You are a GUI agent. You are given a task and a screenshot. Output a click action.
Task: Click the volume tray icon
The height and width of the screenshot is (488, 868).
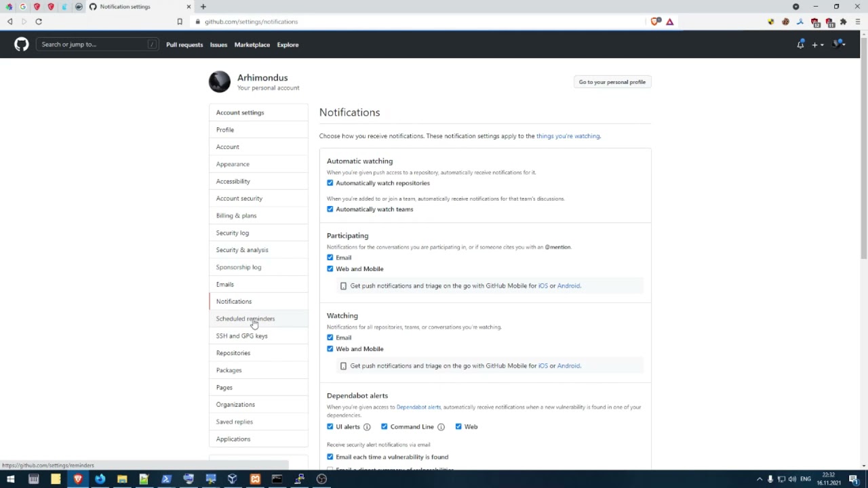pos(792,480)
